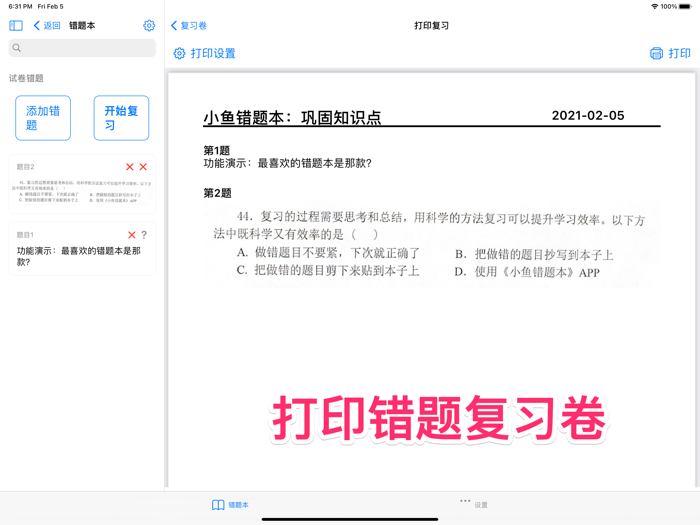
Task: Click Wi-Fi status icon
Action: click(655, 6)
